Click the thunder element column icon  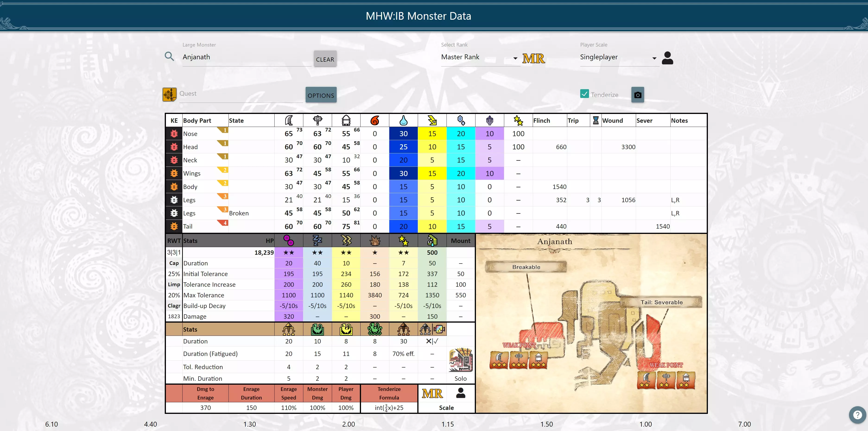coord(432,120)
